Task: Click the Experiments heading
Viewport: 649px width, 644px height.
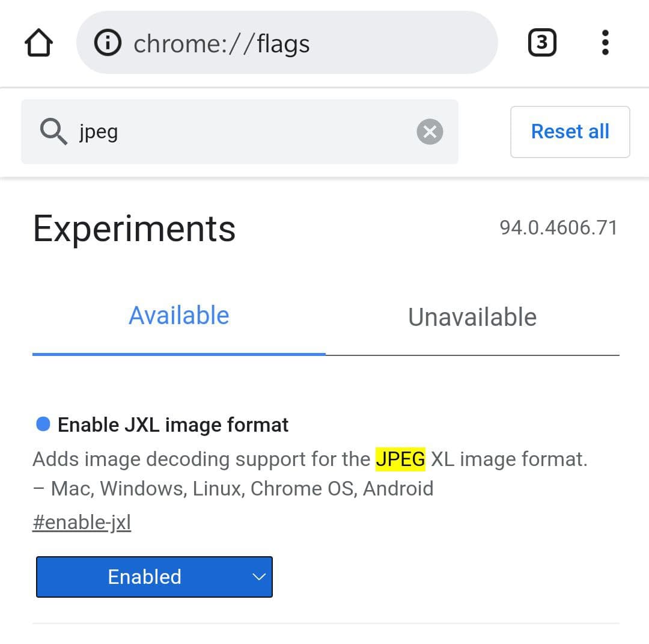Action: coord(135,228)
